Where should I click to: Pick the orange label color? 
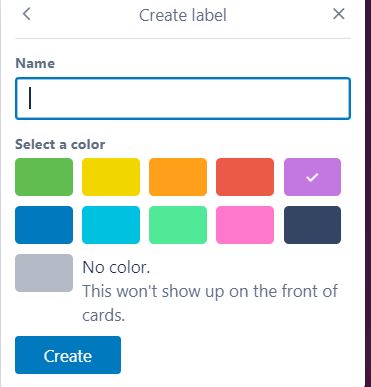click(x=178, y=177)
